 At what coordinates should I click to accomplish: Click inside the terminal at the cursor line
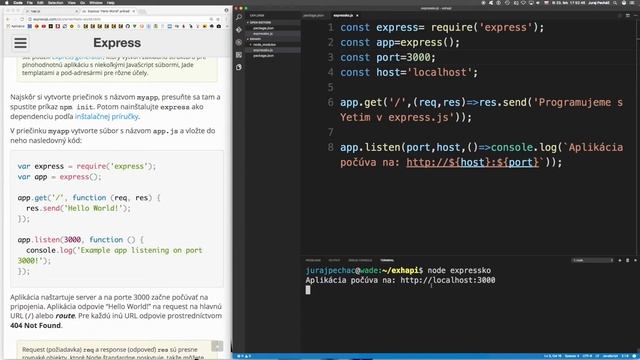pos(308,290)
